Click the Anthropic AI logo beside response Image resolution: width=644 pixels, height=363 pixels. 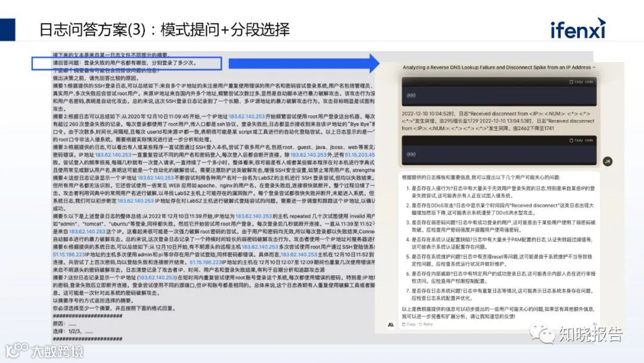tap(391, 325)
